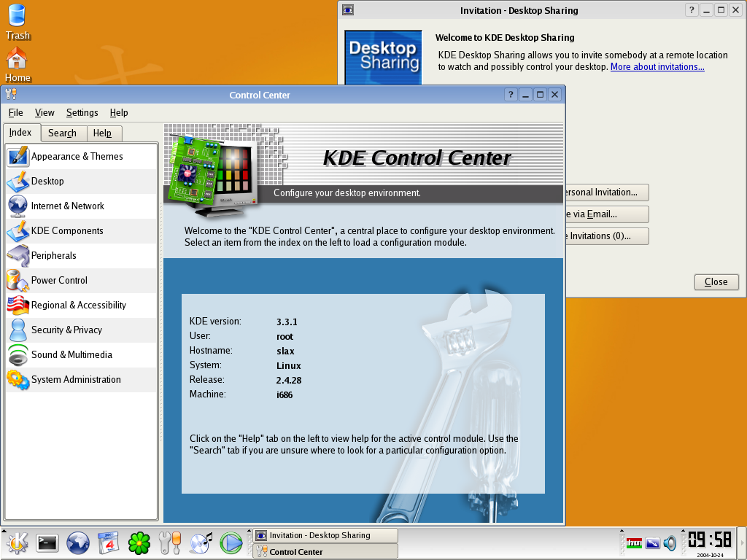Viewport: 747px width, 560px height.
Task: Click the 2004-10-24 date under the clock
Action: tap(711, 555)
